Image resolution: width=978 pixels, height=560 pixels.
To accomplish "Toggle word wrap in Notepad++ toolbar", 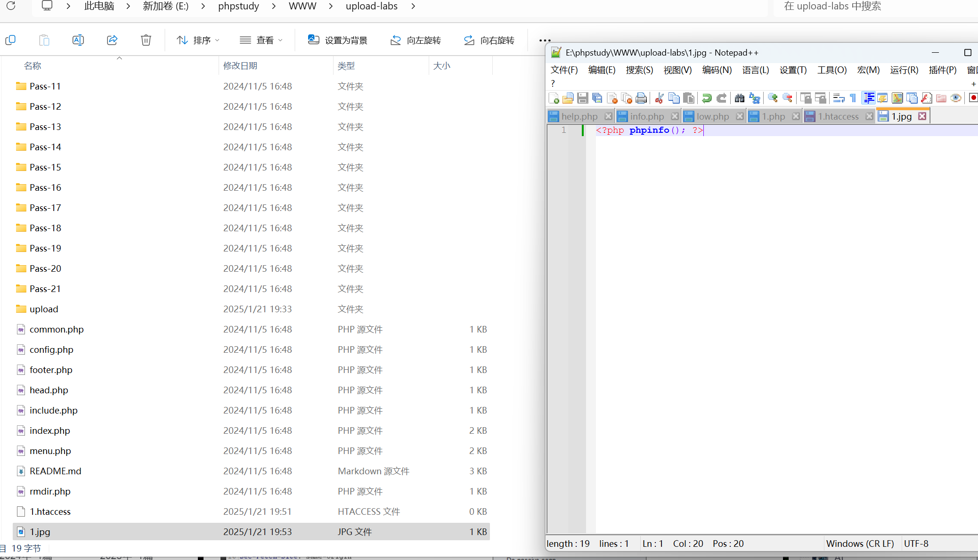I will (x=839, y=98).
